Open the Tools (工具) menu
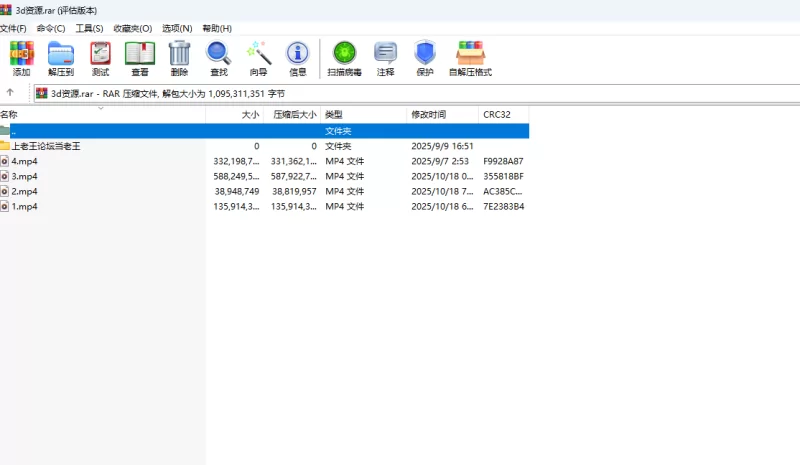Image resolution: width=800 pixels, height=465 pixels. point(89,29)
